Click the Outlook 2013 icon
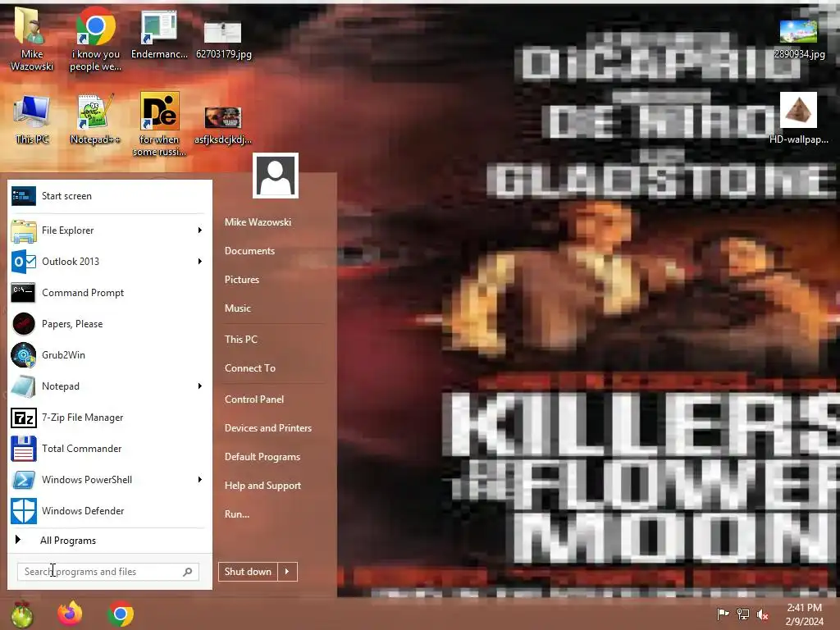This screenshot has height=630, width=840. (24, 262)
